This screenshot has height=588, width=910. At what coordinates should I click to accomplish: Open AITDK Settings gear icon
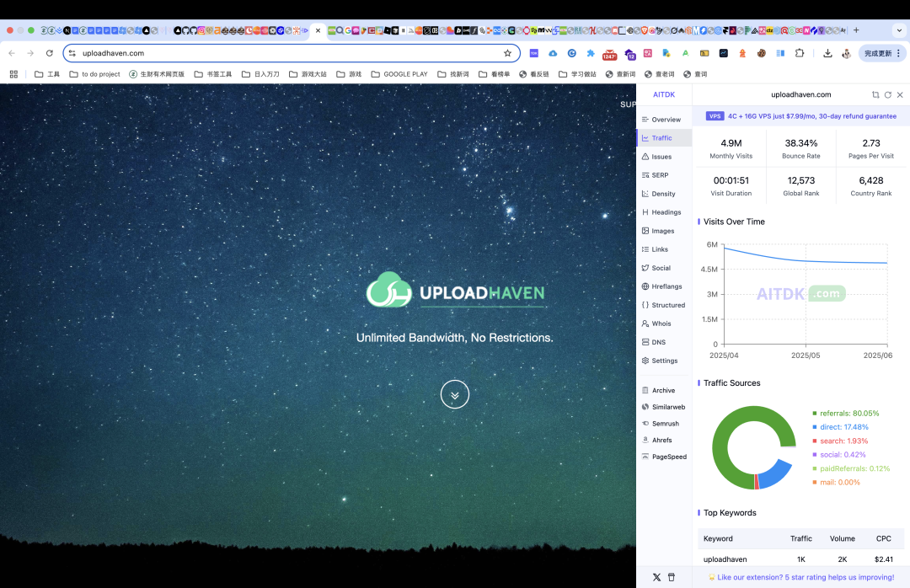click(645, 361)
